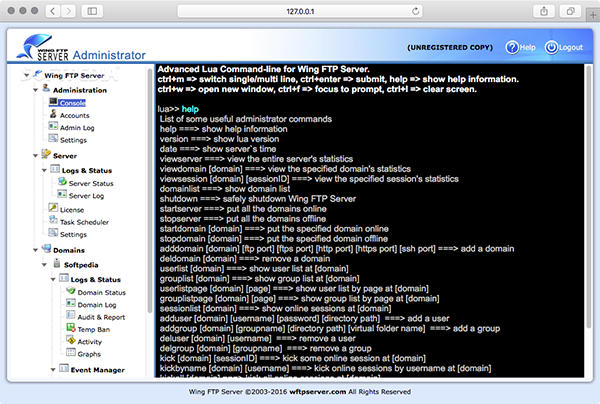The width and height of the screenshot is (600, 404).
Task: Click the Activity icon
Action: [71, 340]
